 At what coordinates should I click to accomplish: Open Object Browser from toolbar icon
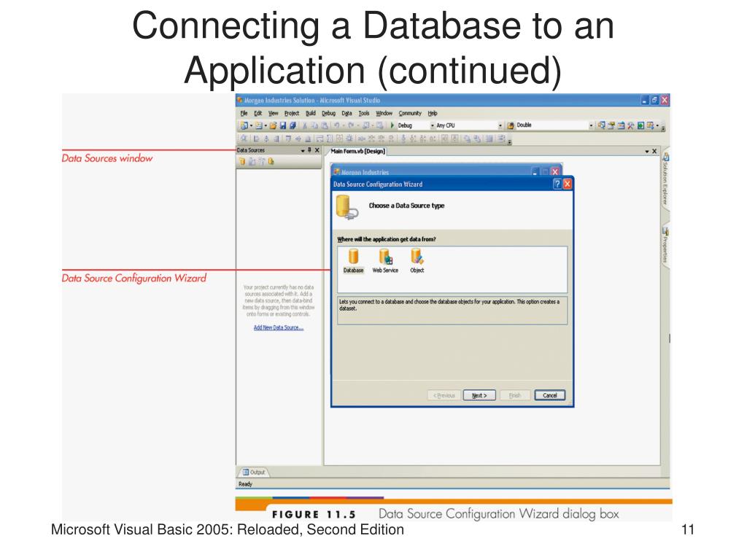click(x=622, y=125)
